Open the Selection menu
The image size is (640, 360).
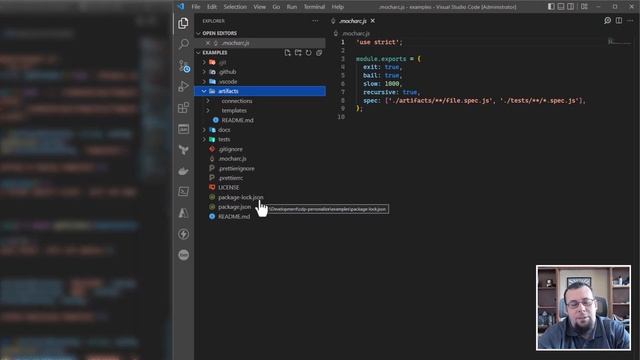[235, 7]
